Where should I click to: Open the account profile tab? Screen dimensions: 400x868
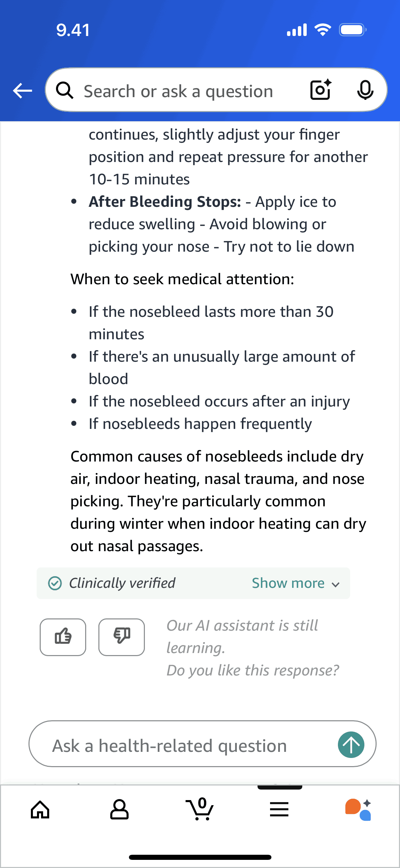pos(119,810)
